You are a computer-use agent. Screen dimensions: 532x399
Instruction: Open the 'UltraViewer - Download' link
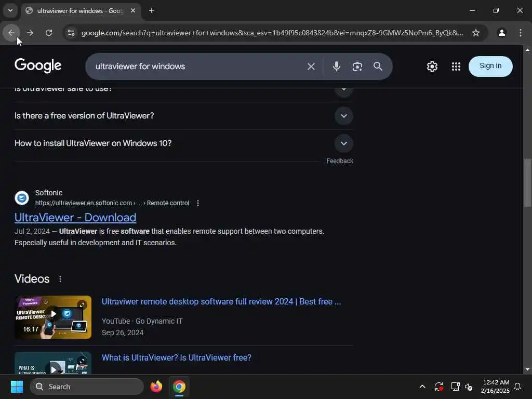[x=75, y=218]
